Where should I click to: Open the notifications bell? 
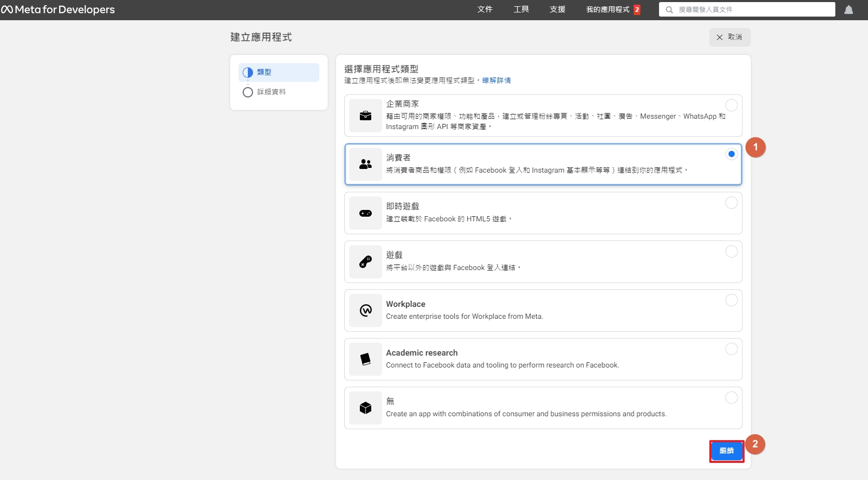pyautogui.click(x=848, y=10)
